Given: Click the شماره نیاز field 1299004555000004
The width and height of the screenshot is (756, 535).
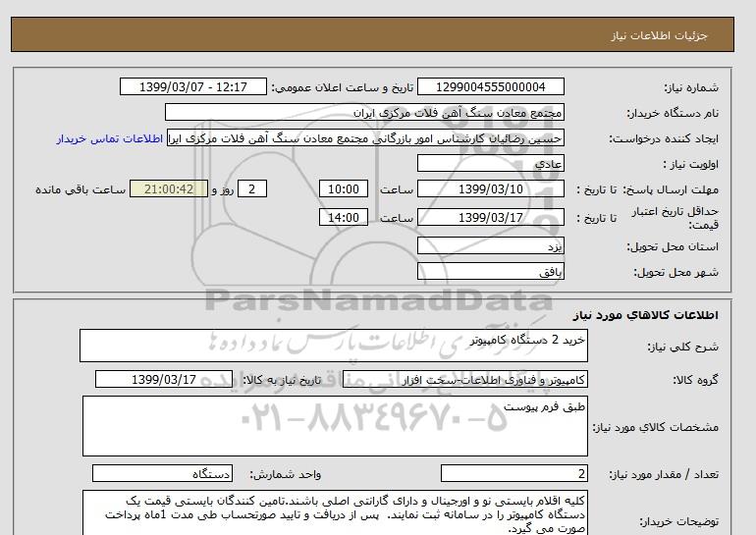Looking at the screenshot, I should coord(490,86).
